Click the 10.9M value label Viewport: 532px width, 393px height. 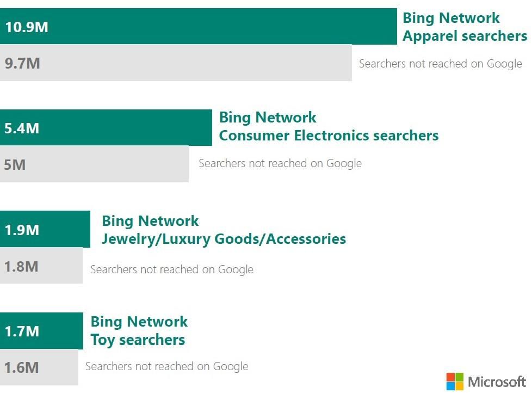pyautogui.click(x=27, y=27)
